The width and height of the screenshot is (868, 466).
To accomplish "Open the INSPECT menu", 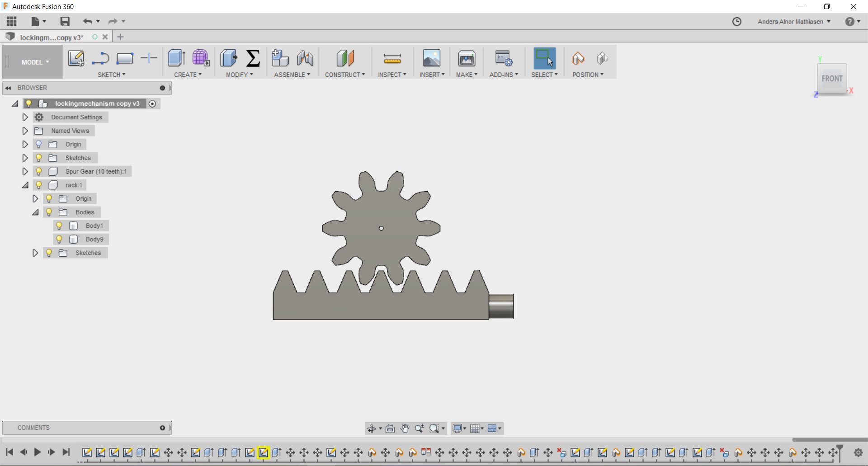I will [x=392, y=75].
